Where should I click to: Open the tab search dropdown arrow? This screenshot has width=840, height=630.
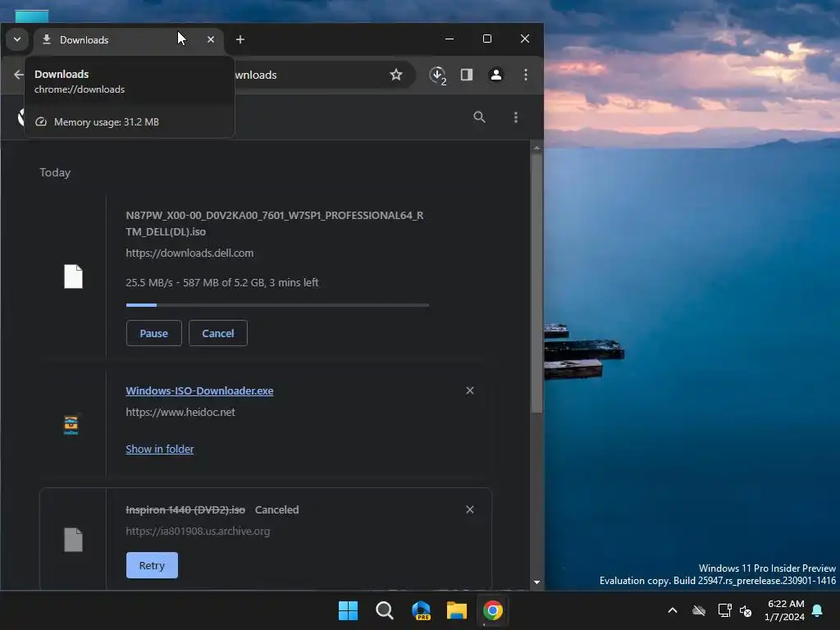point(17,39)
